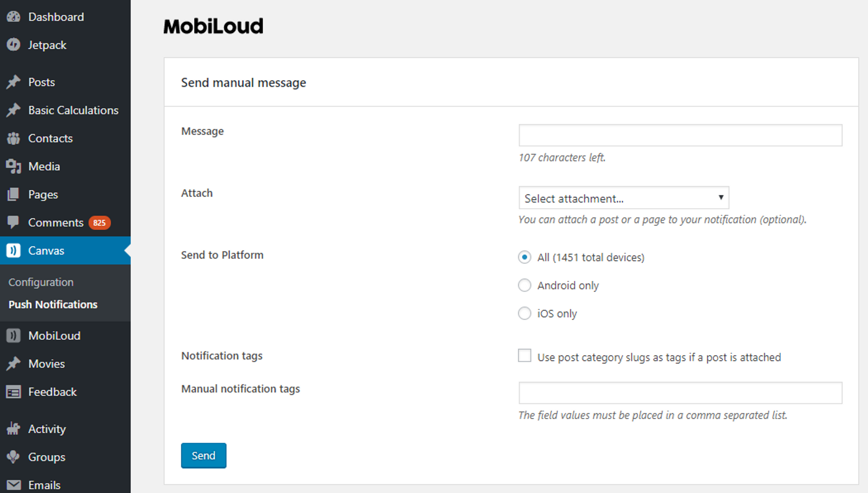Click the 825 comments count badge
The height and width of the screenshot is (493, 868).
[x=99, y=223]
